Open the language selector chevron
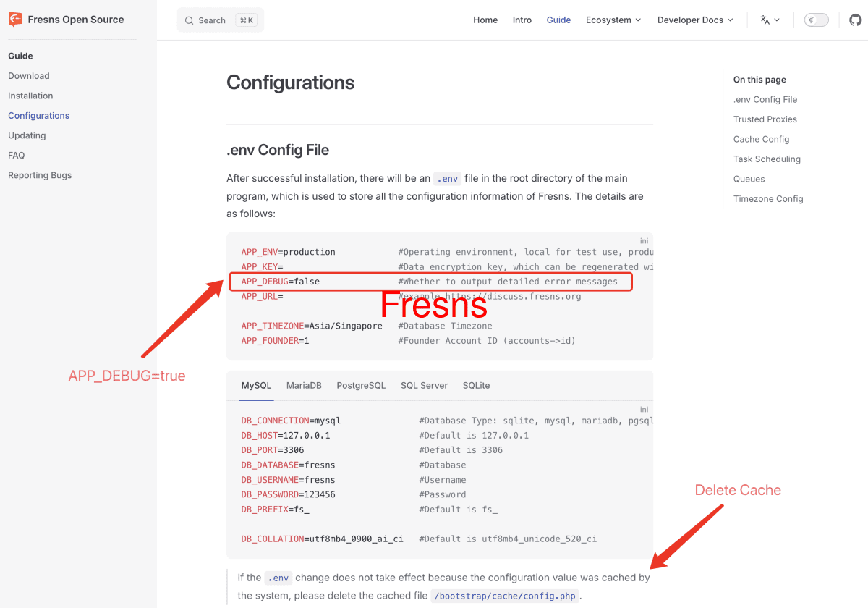This screenshot has width=868, height=608. (777, 20)
